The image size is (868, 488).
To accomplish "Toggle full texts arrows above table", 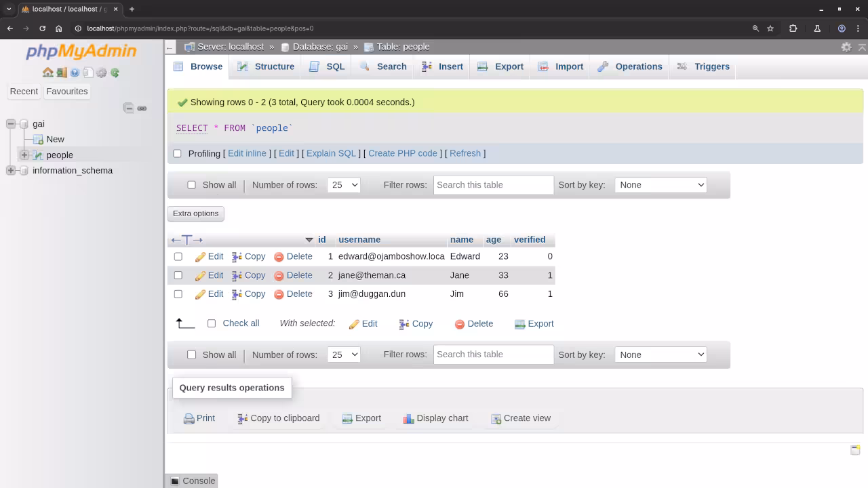I will point(187,240).
